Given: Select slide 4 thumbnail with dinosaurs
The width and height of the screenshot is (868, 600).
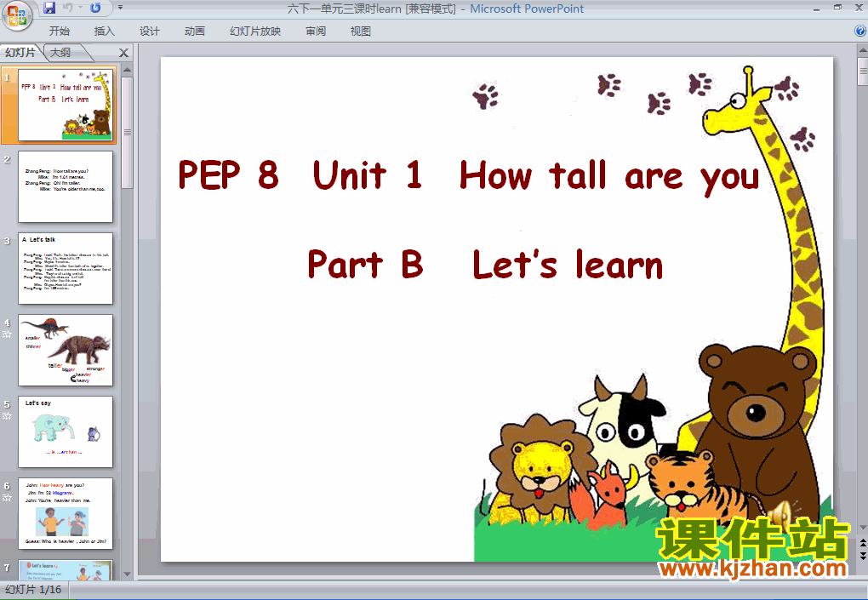Looking at the screenshot, I should pyautogui.click(x=66, y=350).
